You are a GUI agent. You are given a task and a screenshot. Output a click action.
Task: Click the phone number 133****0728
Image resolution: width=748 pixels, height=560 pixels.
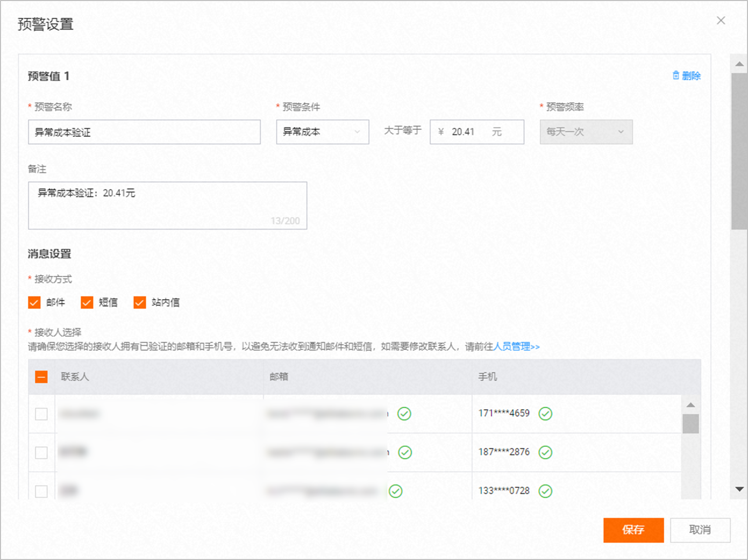(x=504, y=491)
